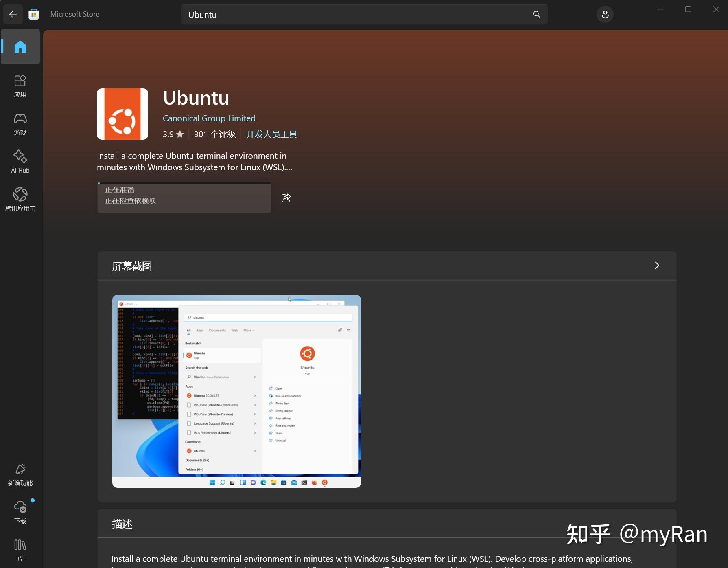Open the 开发人员工具 category link
This screenshot has height=568, width=728.
[x=271, y=134]
